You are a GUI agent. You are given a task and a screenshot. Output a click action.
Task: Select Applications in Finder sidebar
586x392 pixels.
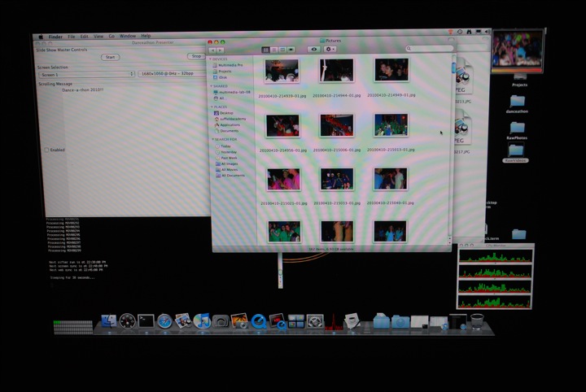[230, 124]
